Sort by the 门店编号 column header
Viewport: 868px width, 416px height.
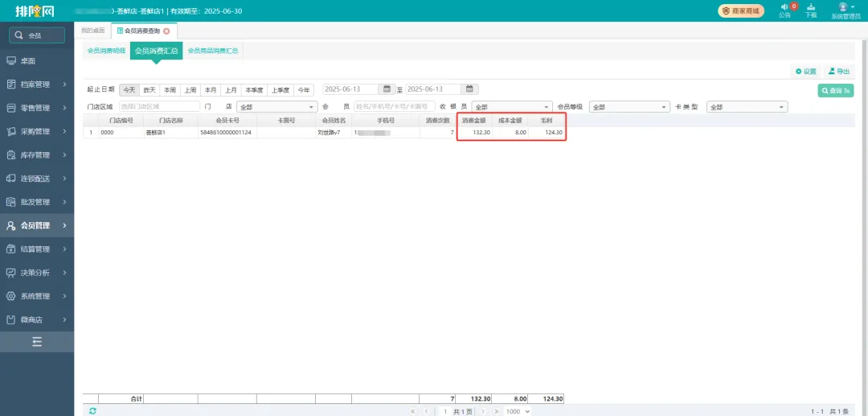tap(121, 120)
